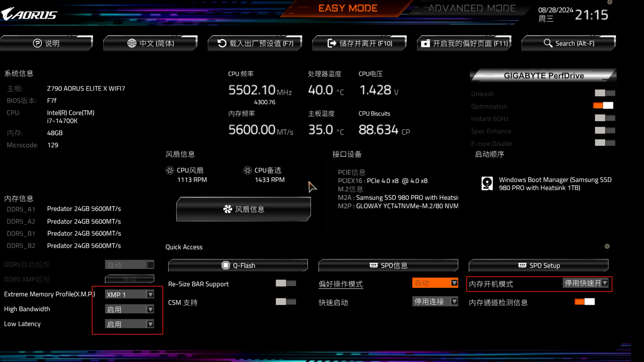Image resolution: width=644 pixels, height=362 pixels.
Task: Click the gear icon near the clock
Action: [610, 2]
